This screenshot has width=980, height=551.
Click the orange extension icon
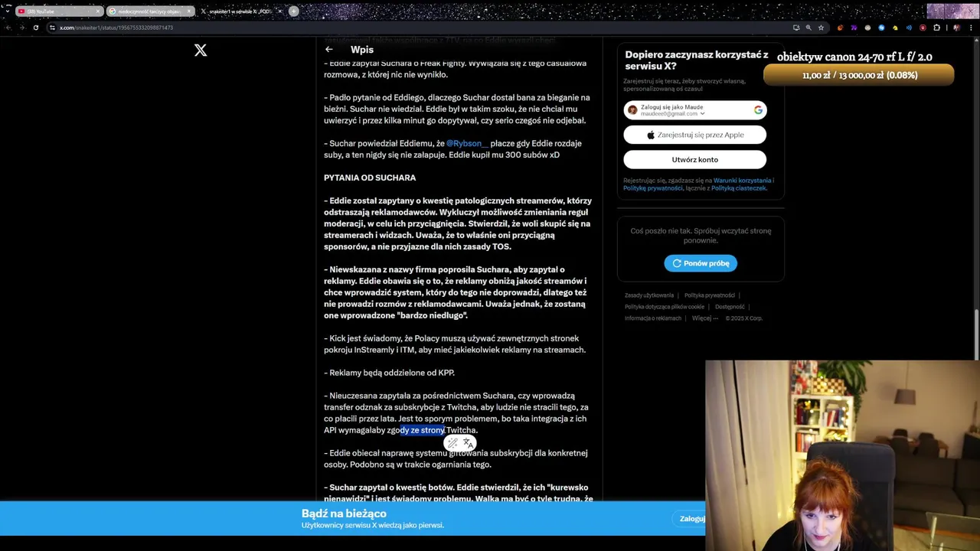point(841,28)
